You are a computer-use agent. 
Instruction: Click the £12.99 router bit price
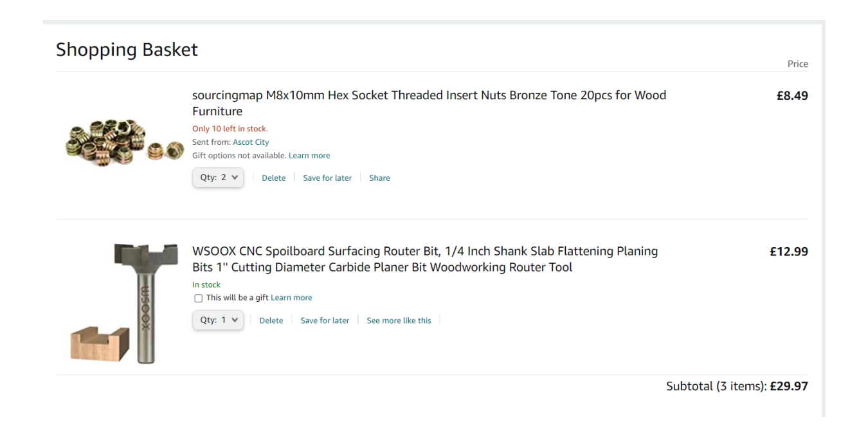pos(789,252)
